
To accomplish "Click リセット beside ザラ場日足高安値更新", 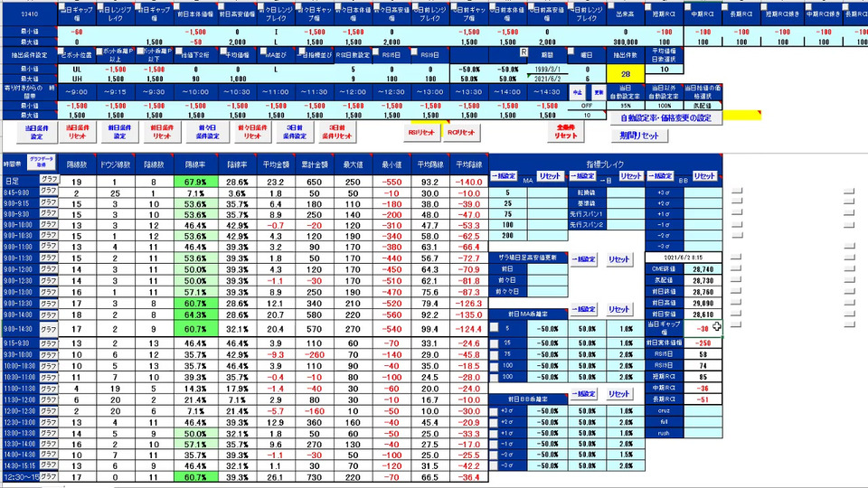I will (x=618, y=259).
